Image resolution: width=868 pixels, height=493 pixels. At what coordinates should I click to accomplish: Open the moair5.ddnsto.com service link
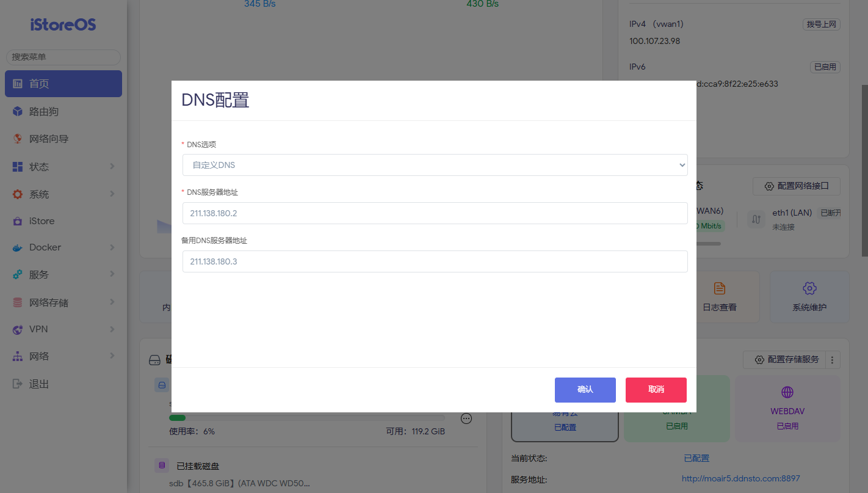click(x=740, y=478)
